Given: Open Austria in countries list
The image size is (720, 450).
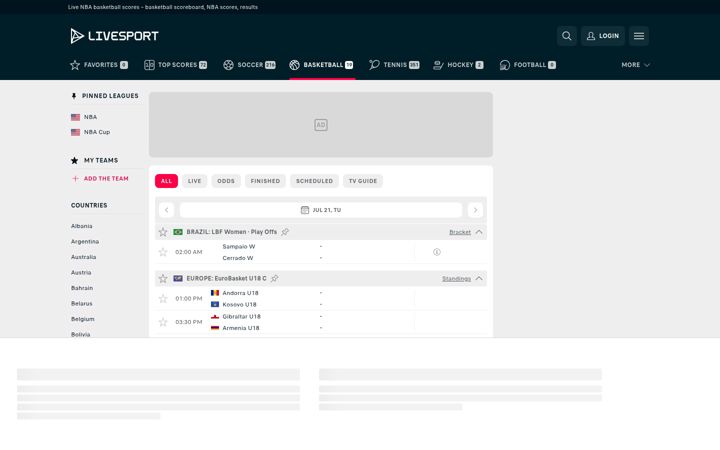Looking at the screenshot, I should [x=81, y=273].
